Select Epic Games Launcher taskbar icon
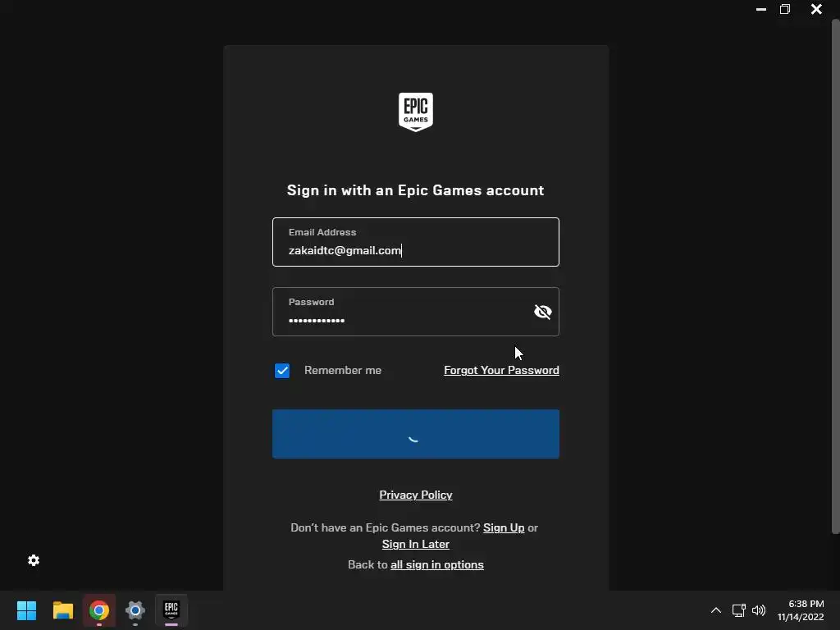840x630 pixels. [171, 610]
